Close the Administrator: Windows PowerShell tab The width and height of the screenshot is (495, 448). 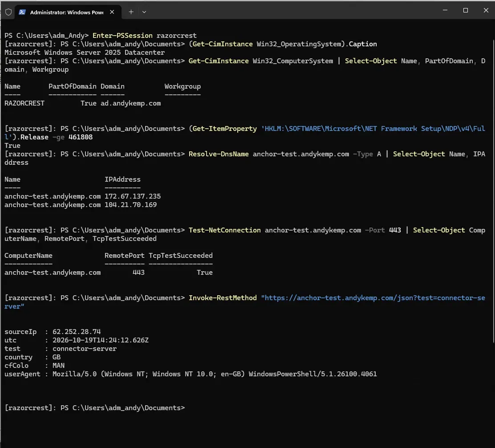[112, 12]
